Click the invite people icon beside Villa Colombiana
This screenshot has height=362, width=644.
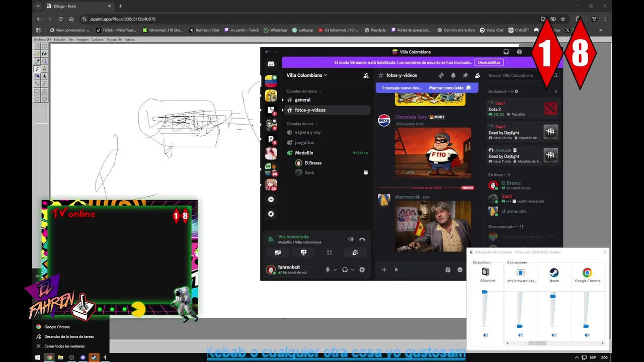(x=366, y=75)
